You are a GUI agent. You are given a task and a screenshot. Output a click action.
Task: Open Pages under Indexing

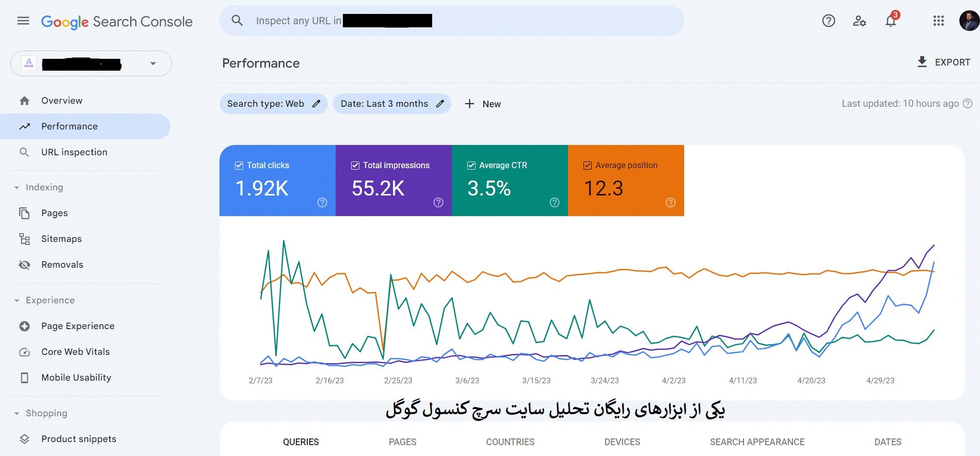[54, 213]
